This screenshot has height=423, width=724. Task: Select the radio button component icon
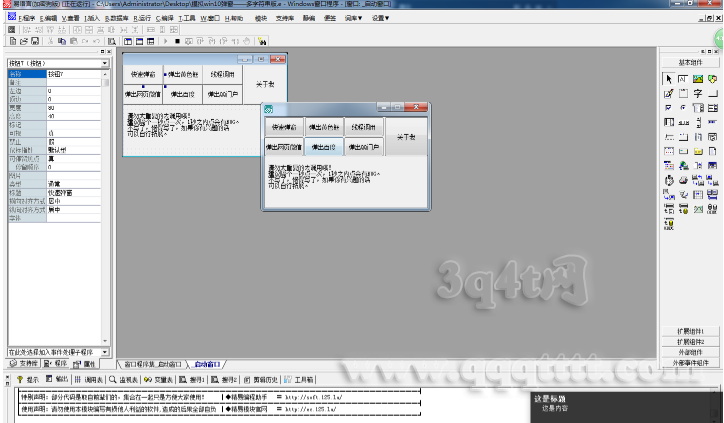pyautogui.click(x=683, y=108)
